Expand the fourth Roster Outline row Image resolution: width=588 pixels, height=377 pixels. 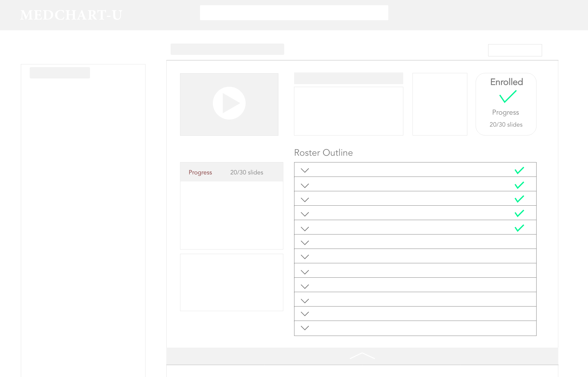pos(305,214)
